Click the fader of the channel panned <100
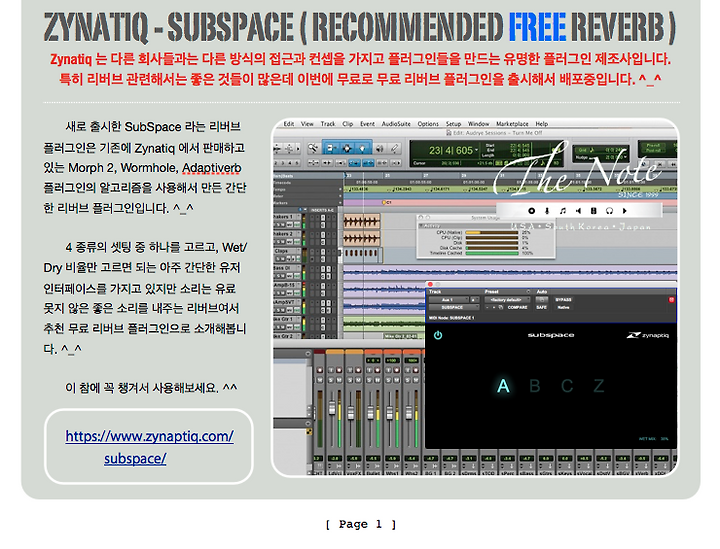Image resolution: width=720 pixels, height=549 pixels. 389,413
